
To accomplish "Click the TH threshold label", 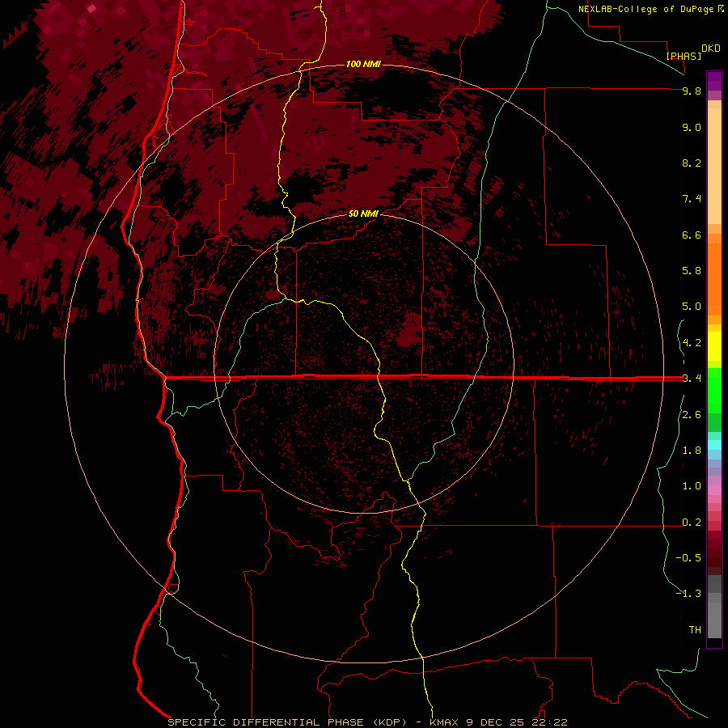I will click(695, 630).
